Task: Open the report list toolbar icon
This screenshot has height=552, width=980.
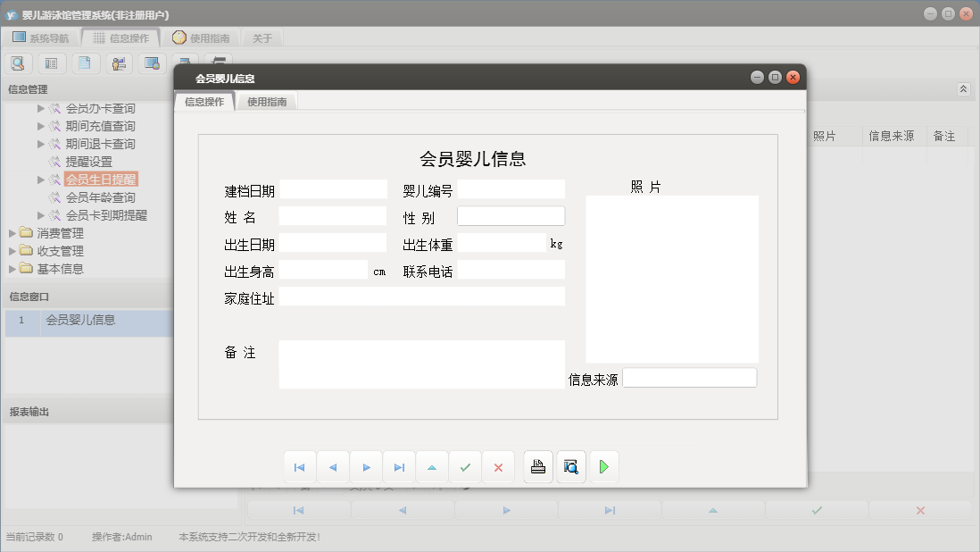Action: click(x=52, y=63)
